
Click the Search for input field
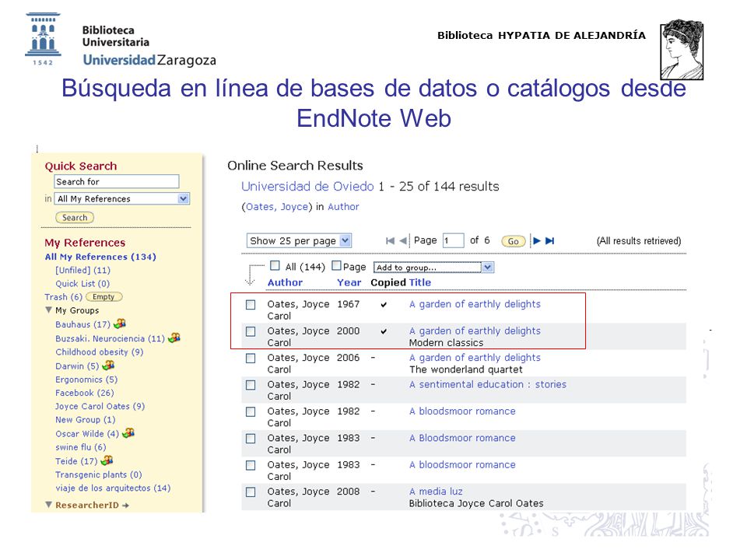117,181
